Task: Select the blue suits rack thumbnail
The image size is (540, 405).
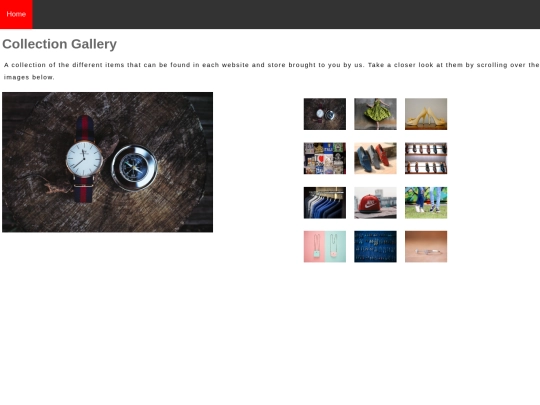Action: (x=325, y=203)
